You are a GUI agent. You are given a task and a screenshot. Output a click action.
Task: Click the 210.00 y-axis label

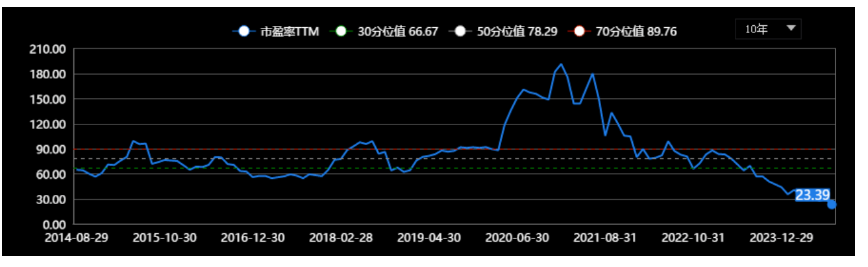click(49, 49)
